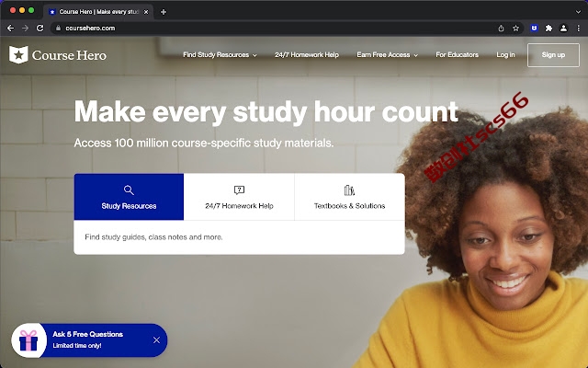The width and height of the screenshot is (588, 368).
Task: Reload the page with the refresh icon
Action: [x=40, y=29]
